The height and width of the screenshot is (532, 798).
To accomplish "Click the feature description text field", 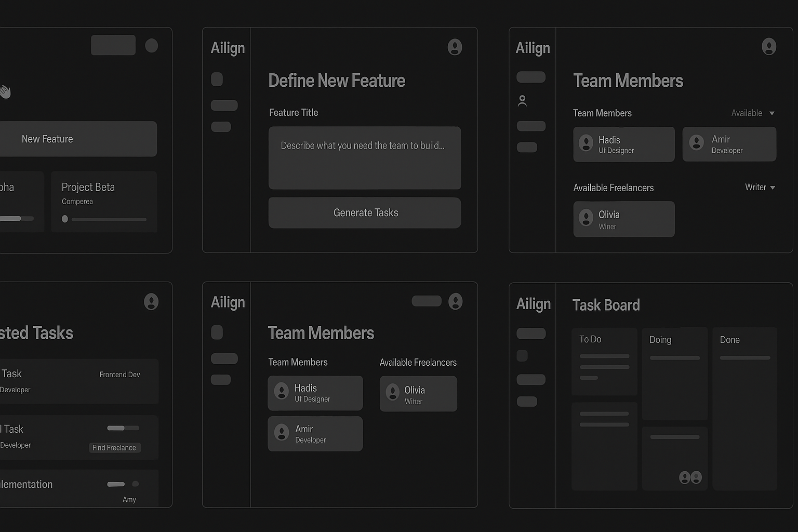I will click(x=364, y=158).
